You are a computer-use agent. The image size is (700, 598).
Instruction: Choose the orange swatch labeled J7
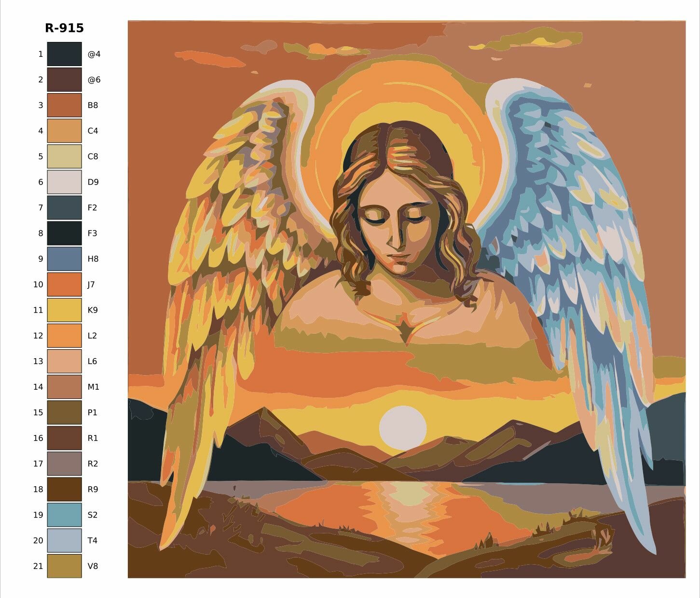64,285
